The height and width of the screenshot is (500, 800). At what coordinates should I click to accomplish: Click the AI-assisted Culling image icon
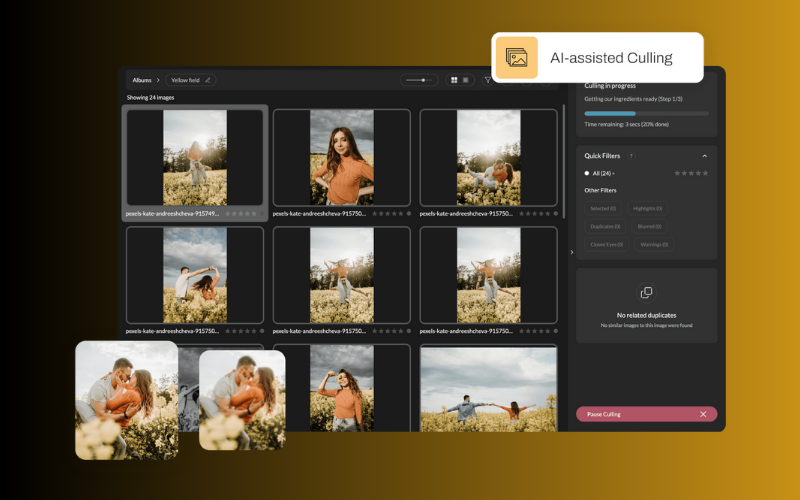point(517,58)
